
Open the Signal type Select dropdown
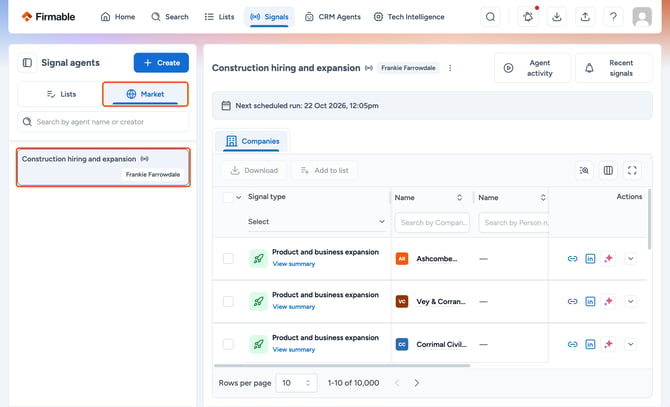coord(316,222)
